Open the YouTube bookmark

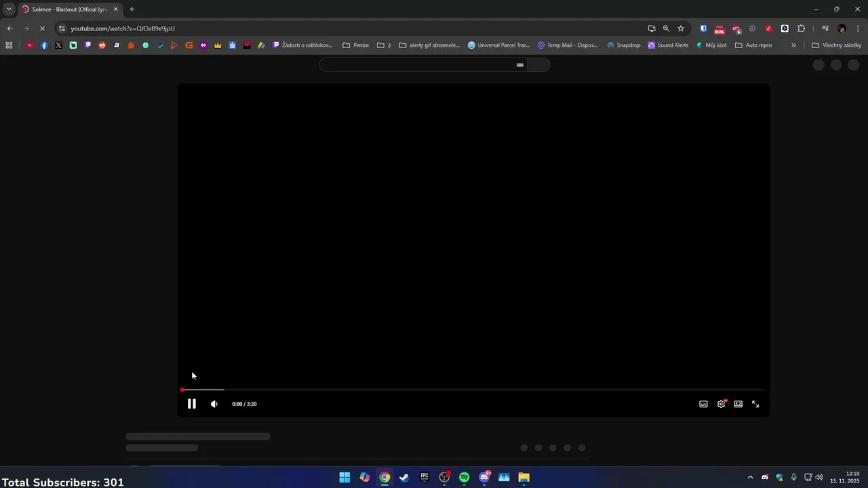point(30,45)
